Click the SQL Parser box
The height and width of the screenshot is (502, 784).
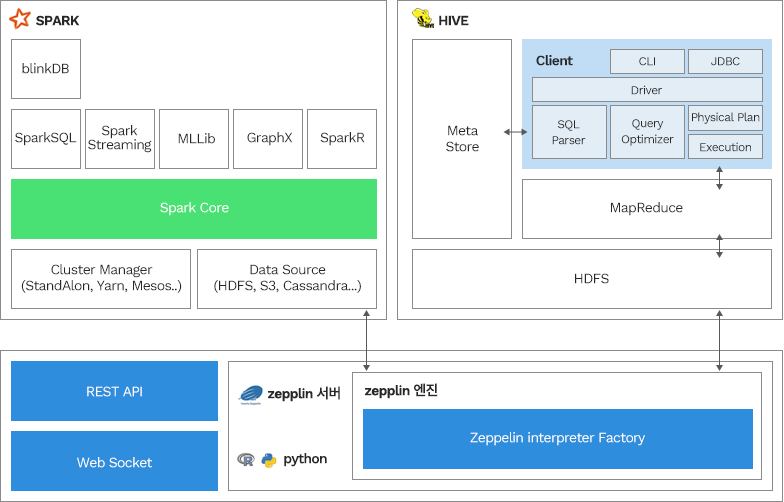point(570,132)
